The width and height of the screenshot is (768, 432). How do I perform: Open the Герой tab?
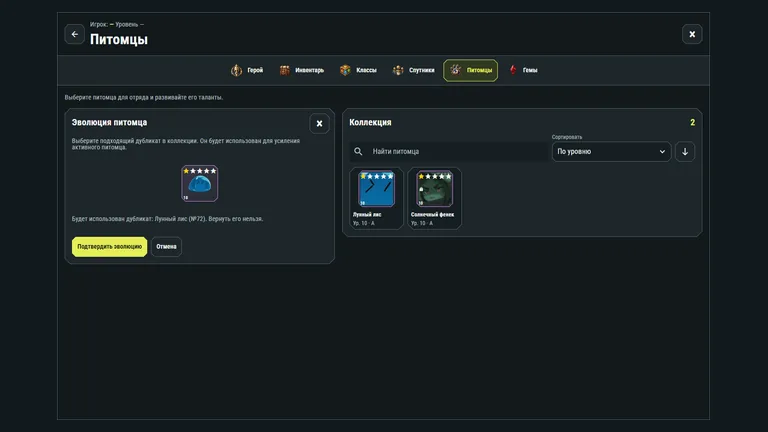pyautogui.click(x=247, y=70)
